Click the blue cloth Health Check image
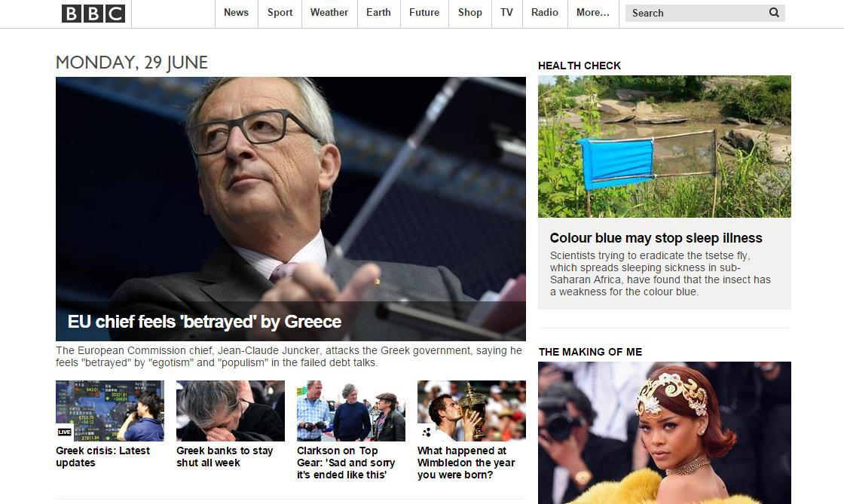 pos(665,146)
